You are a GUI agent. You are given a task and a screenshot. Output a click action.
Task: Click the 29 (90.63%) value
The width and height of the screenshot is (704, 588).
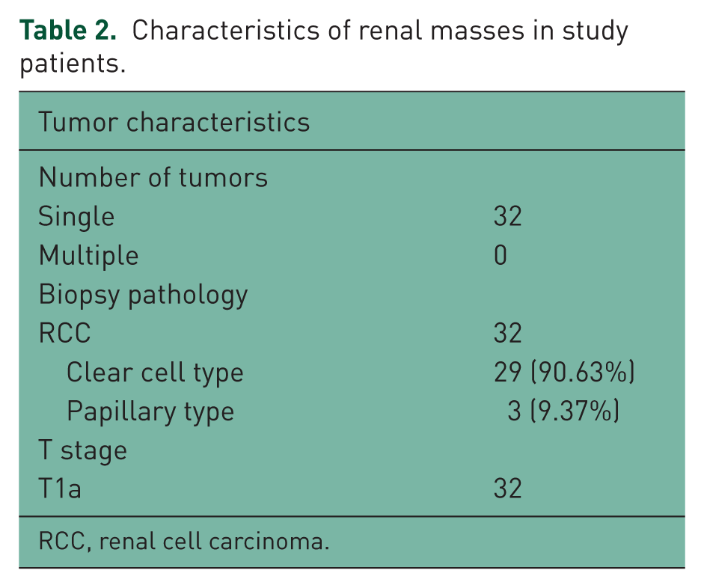click(564, 373)
